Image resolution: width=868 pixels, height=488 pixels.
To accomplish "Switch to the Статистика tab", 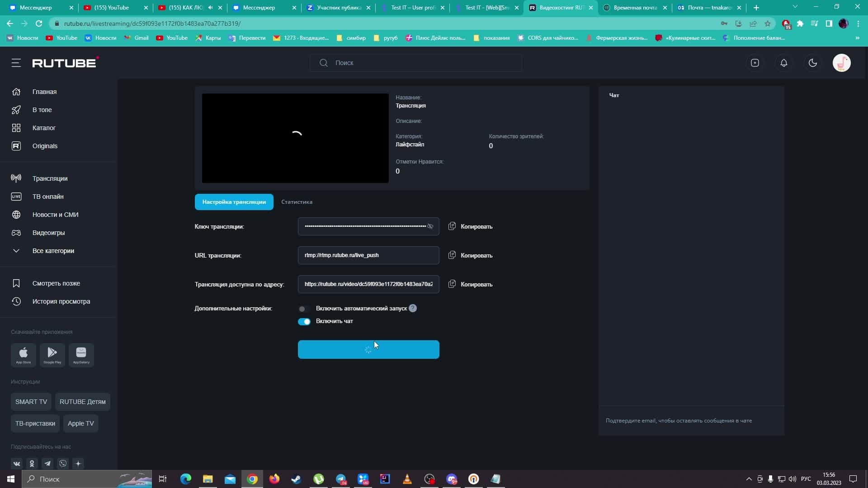I will tap(297, 202).
